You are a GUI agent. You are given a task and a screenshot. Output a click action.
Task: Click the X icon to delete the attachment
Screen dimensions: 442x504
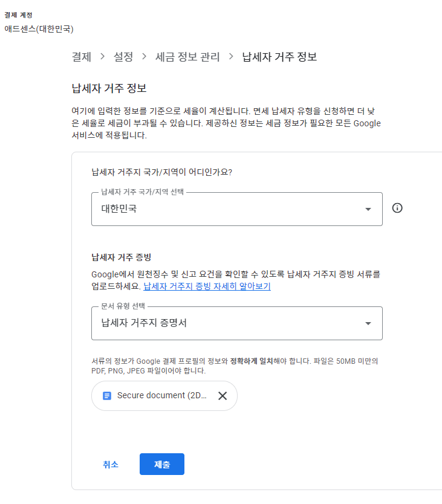point(222,396)
